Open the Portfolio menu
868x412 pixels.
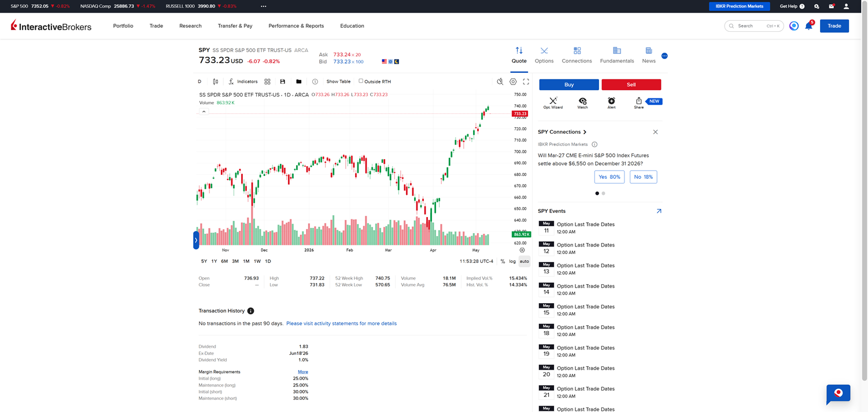click(123, 26)
